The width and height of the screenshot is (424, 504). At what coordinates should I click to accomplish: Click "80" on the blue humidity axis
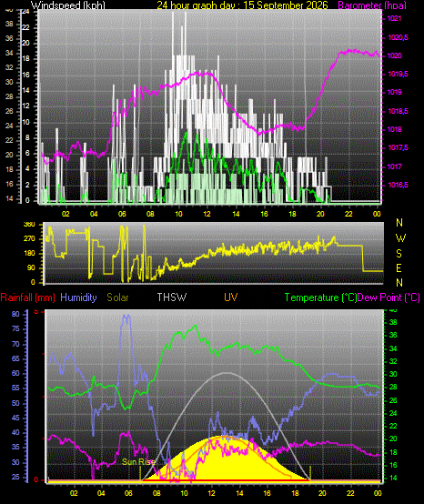point(15,314)
